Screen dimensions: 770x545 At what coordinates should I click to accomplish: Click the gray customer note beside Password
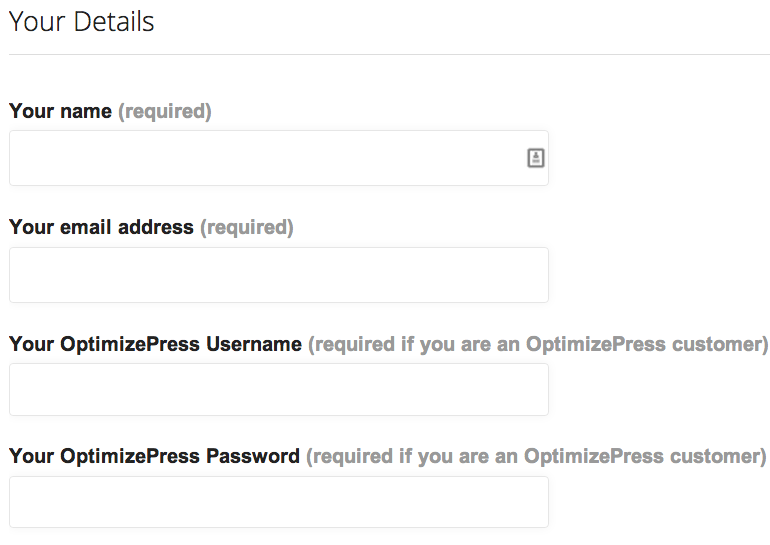point(536,456)
